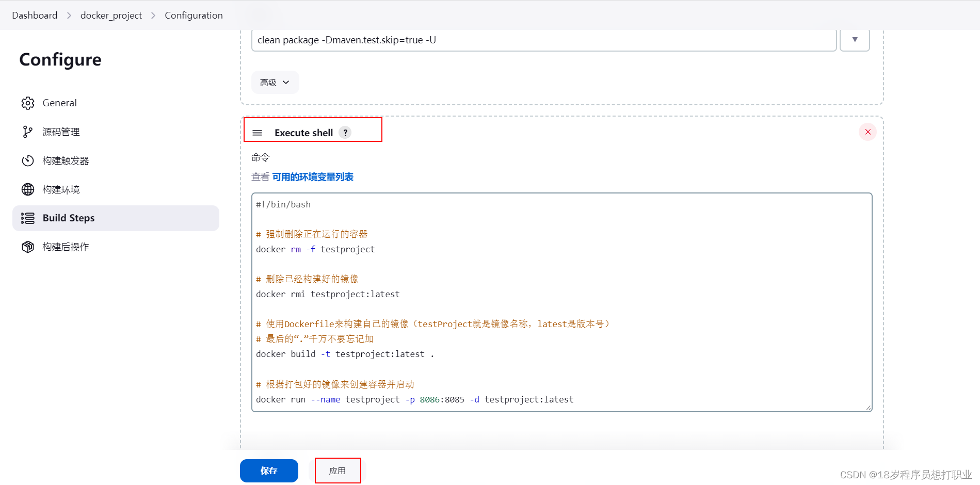Image resolution: width=980 pixels, height=485 pixels.
Task: Click the Configuration breadcrumb
Action: [x=194, y=15]
